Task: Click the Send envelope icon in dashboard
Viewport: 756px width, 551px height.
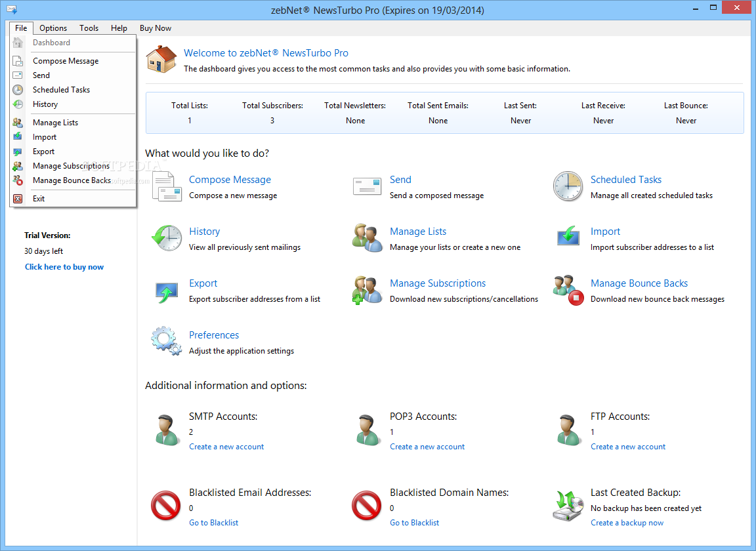Action: click(x=367, y=186)
